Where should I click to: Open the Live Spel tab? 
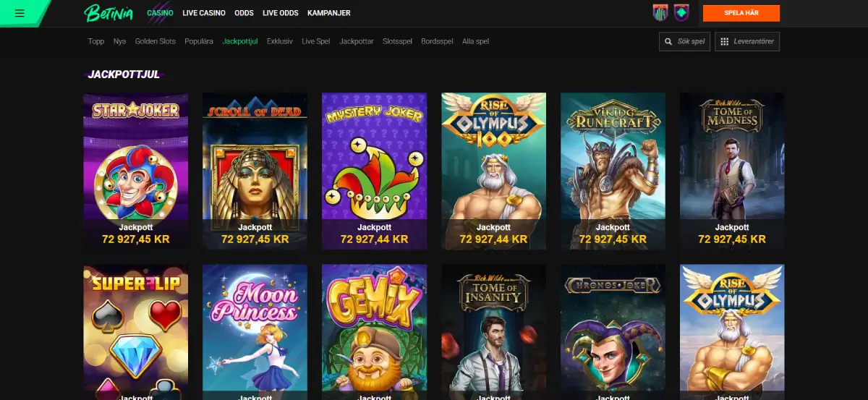(x=316, y=41)
